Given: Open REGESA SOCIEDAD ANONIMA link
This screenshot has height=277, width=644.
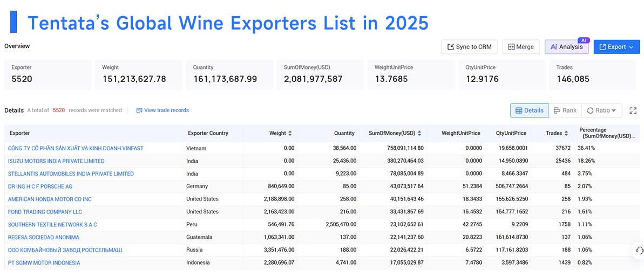Looking at the screenshot, I should tap(44, 237).
